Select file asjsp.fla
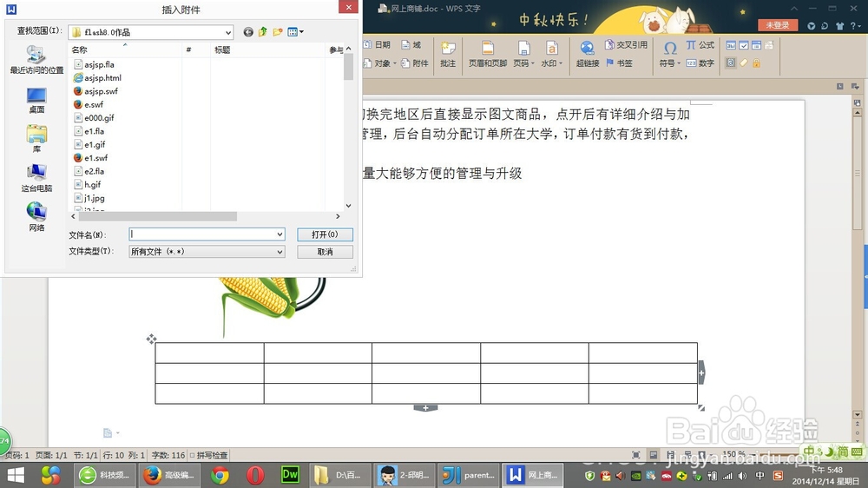 point(94,64)
